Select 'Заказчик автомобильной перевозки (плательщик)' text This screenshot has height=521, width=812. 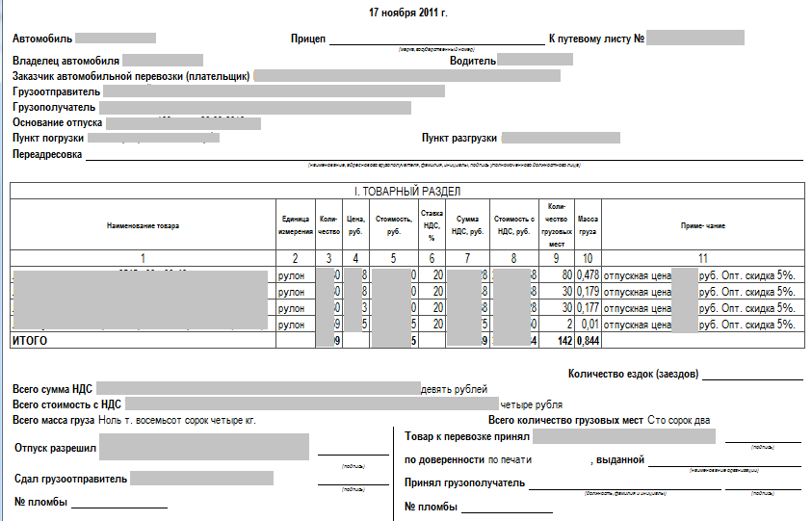[x=131, y=76]
